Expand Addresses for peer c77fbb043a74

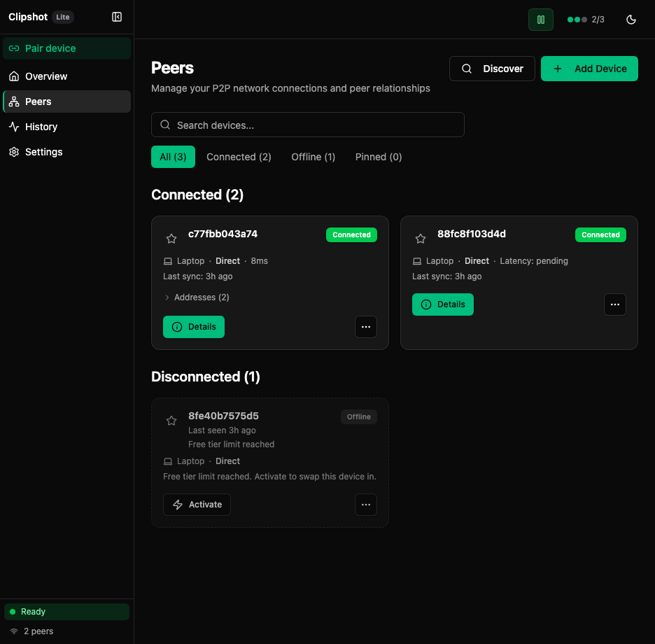pos(196,297)
